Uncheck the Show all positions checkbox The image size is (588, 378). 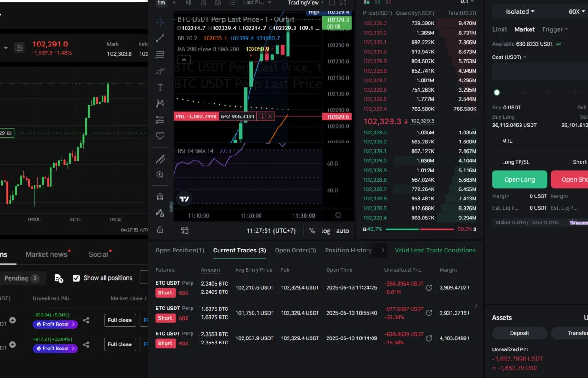[76, 278]
